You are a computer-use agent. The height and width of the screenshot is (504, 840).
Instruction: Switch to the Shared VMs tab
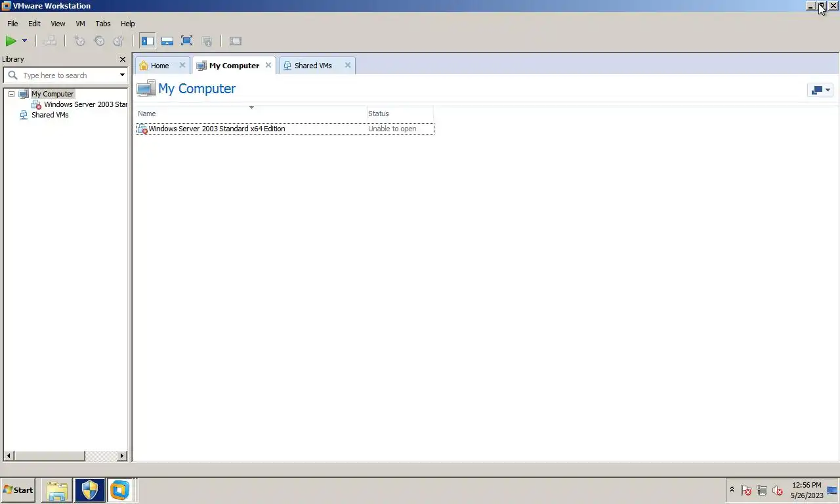(313, 66)
